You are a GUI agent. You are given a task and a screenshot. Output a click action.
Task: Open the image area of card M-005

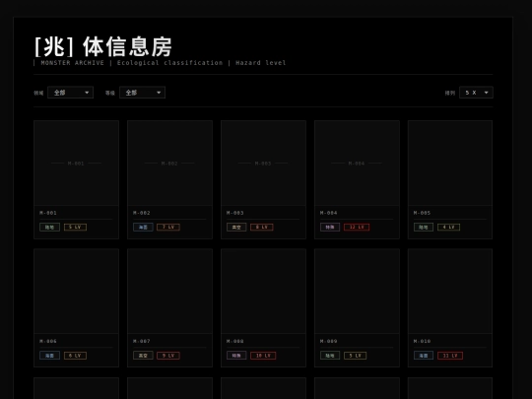coord(450,163)
